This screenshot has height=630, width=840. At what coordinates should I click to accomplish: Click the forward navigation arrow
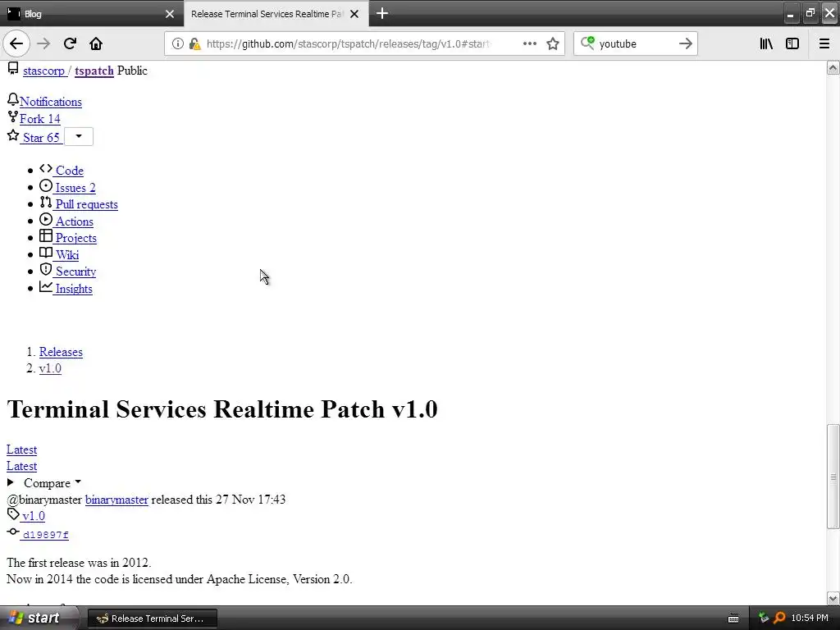43,43
